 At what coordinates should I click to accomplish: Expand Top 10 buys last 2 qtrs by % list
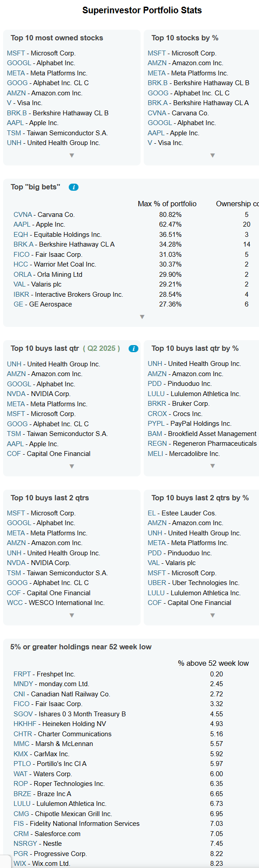(212, 616)
